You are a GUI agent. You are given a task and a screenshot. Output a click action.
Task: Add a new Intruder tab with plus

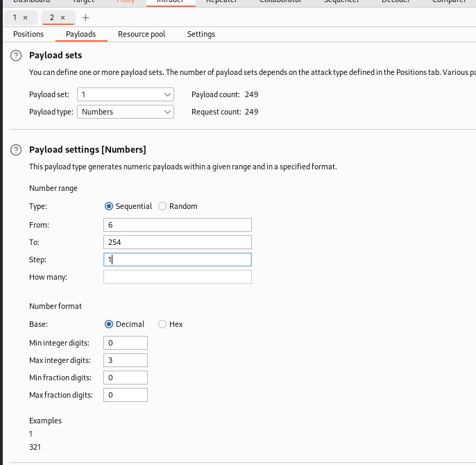click(x=86, y=17)
